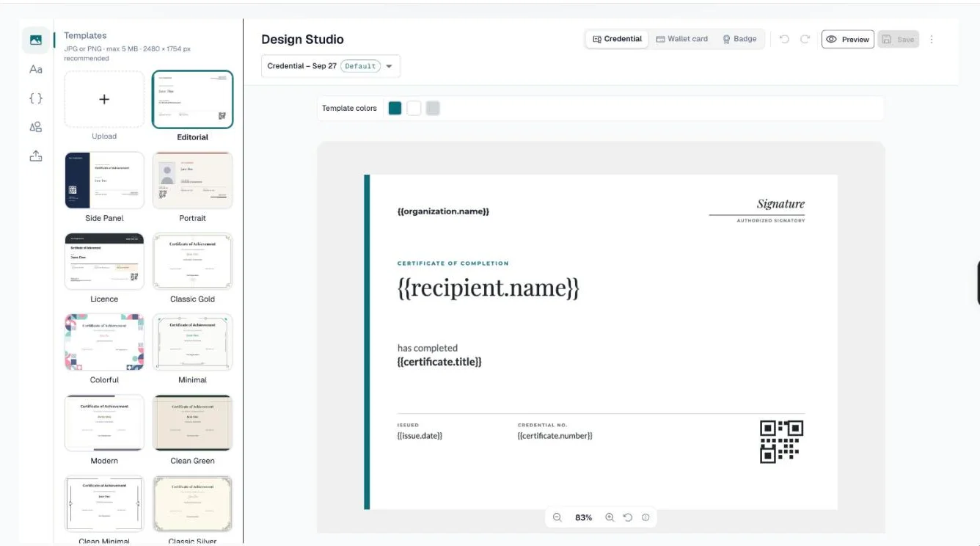Select the Licence template thumbnail
This screenshot has height=546, width=980.
tap(104, 261)
